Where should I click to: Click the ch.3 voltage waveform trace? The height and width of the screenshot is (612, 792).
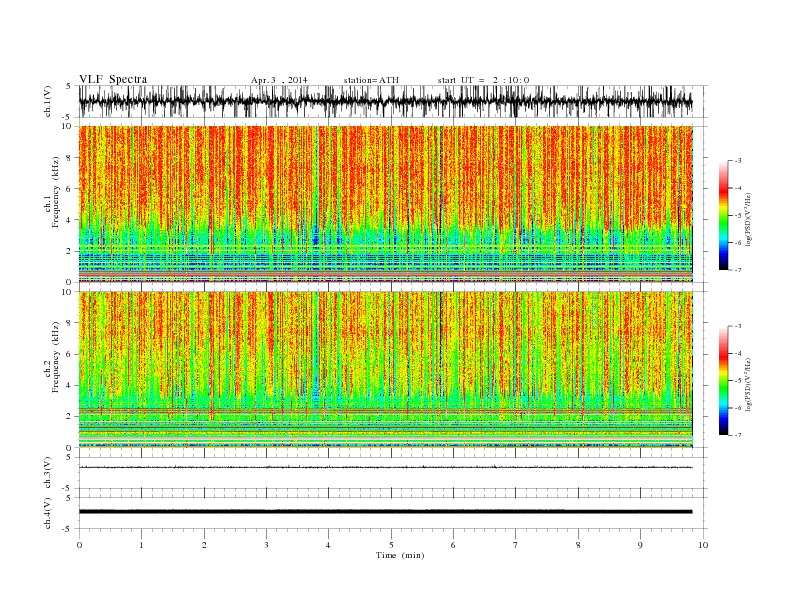[x=385, y=467]
